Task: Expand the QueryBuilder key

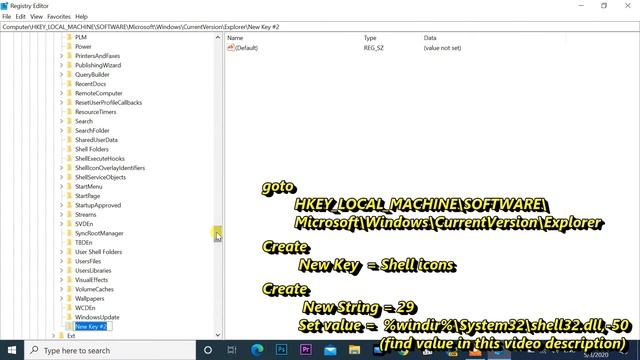Action: point(62,75)
